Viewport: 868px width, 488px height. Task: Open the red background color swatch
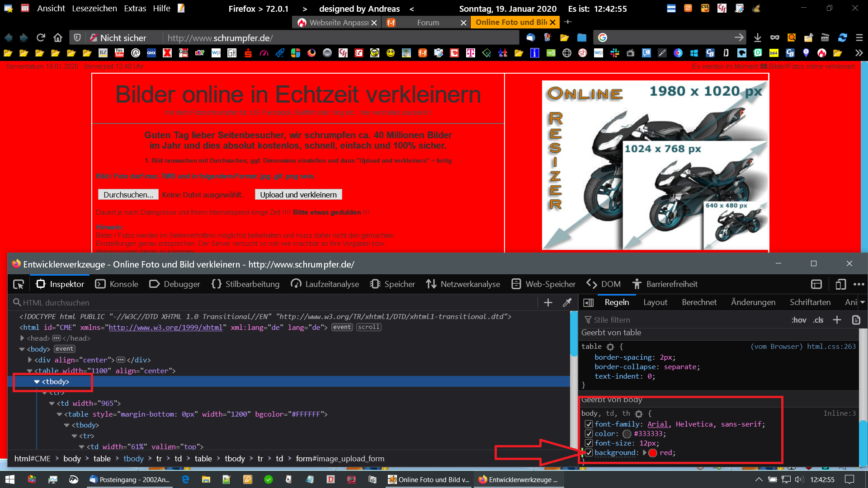[653, 453]
